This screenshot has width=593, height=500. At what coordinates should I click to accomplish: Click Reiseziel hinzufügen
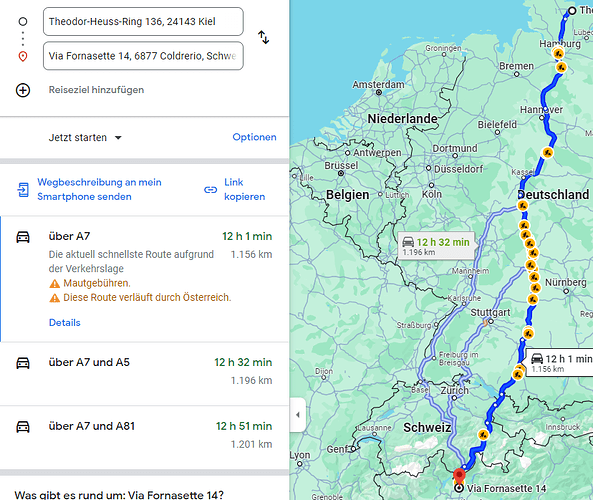pos(96,90)
